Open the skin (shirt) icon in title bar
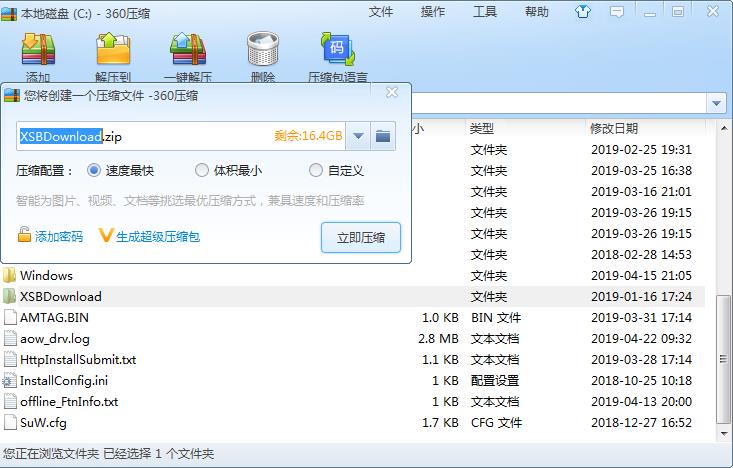 pos(582,11)
